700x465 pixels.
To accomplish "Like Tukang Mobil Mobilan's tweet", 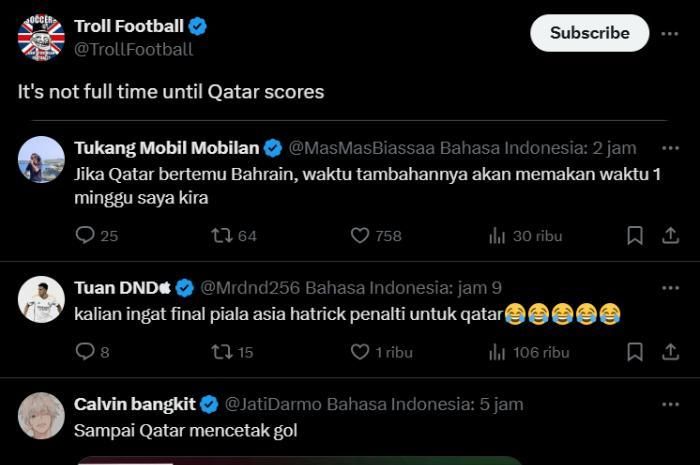I will (360, 236).
